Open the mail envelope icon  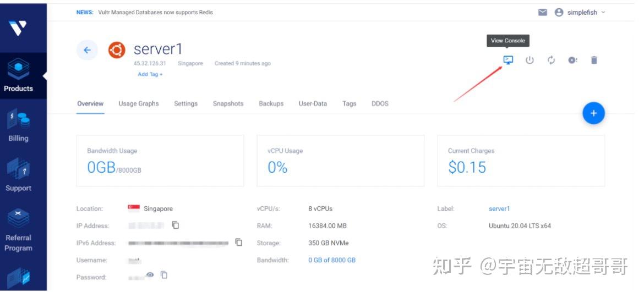pos(543,12)
